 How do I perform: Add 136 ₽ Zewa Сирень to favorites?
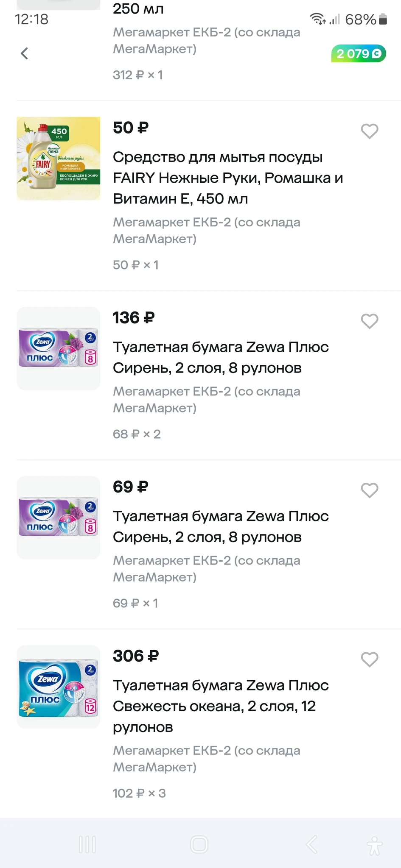pyautogui.click(x=369, y=321)
